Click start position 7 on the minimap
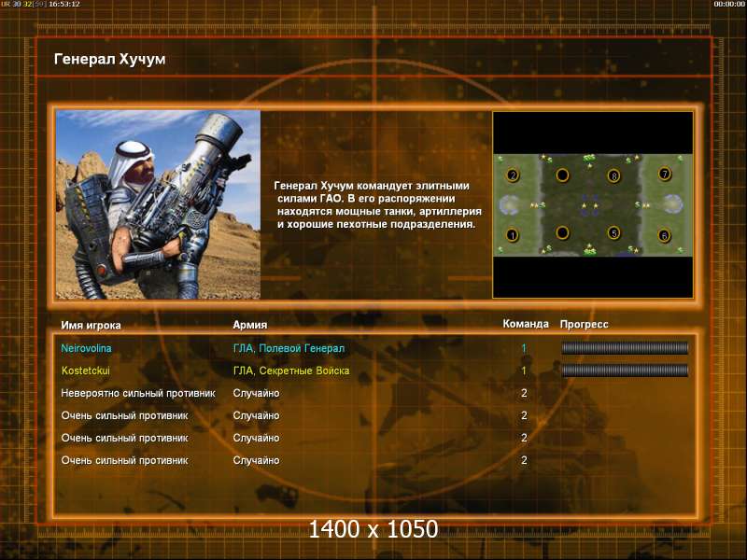Viewport: 747px width, 560px height. 664,174
